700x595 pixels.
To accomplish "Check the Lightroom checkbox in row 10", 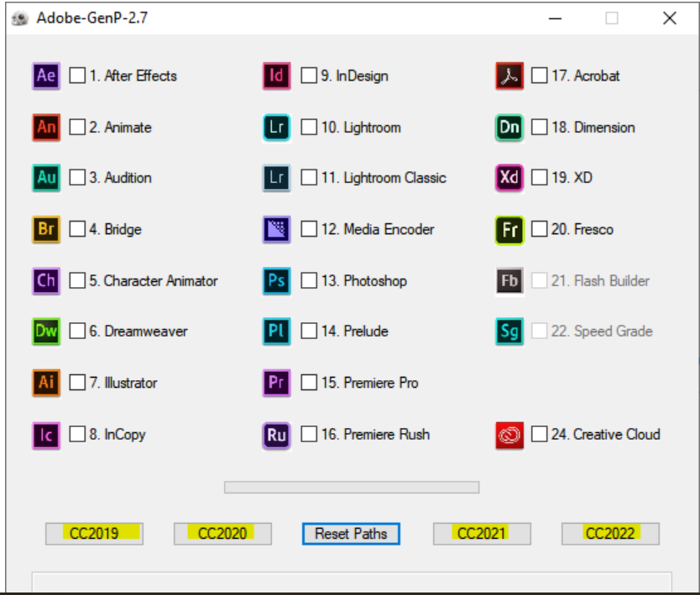I will (x=309, y=127).
